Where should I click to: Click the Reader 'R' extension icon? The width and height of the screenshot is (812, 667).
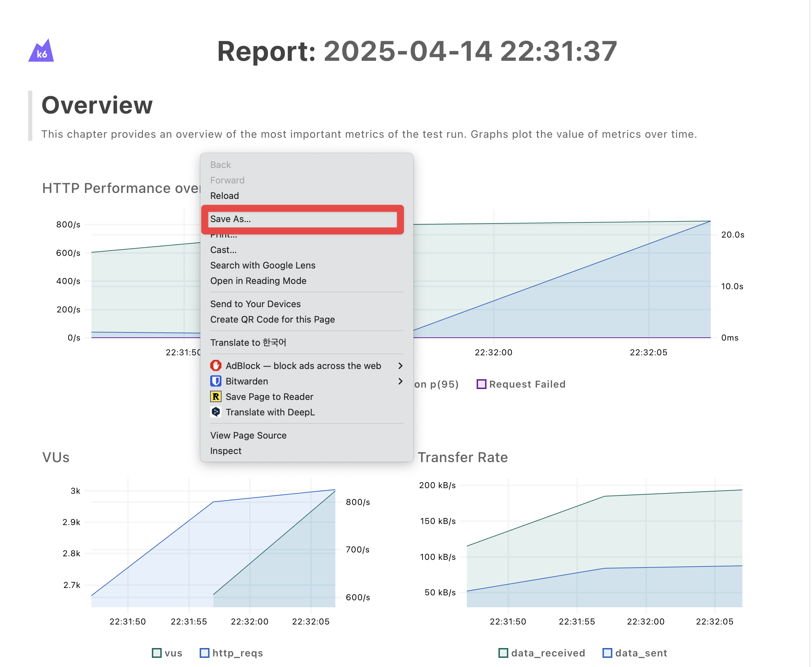215,396
